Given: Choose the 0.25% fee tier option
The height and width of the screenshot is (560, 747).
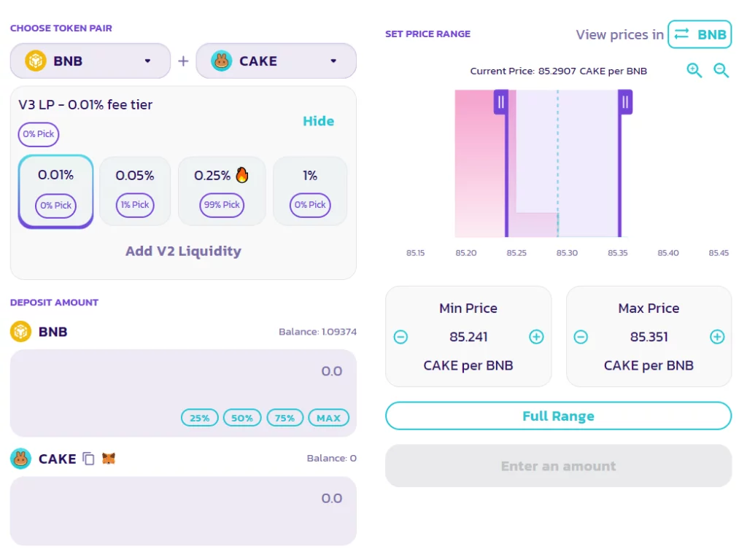Looking at the screenshot, I should (221, 190).
